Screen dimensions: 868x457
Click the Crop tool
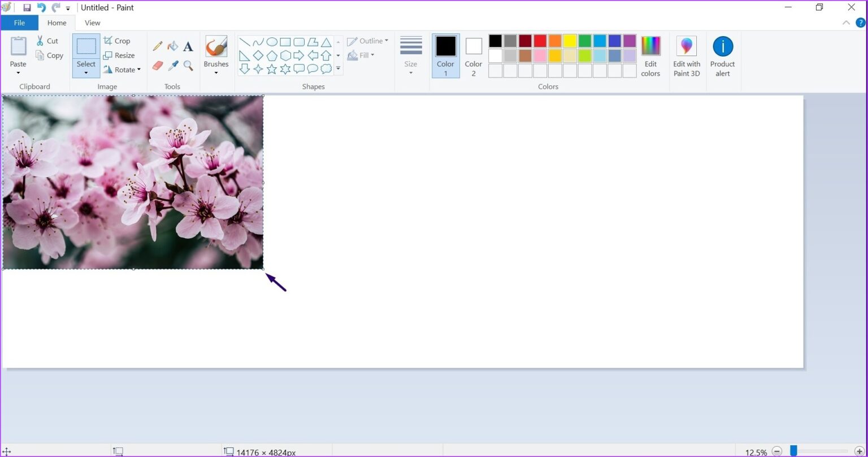click(118, 40)
